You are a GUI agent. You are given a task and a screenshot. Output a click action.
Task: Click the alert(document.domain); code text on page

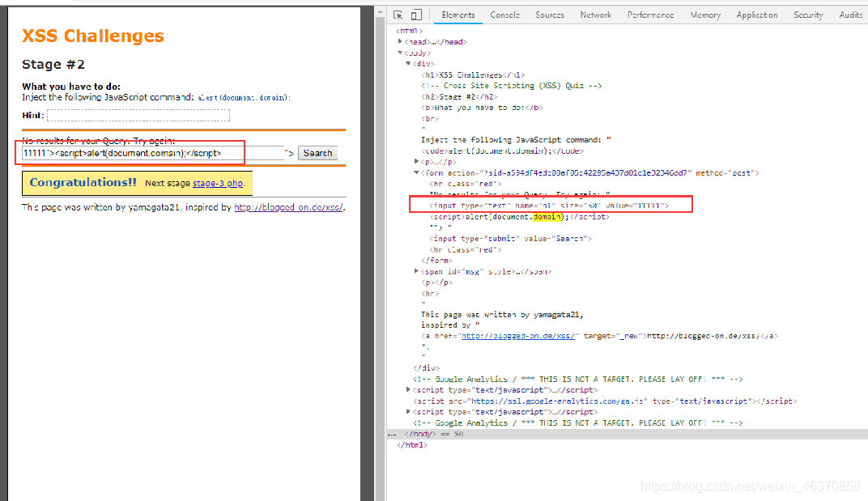click(x=244, y=97)
